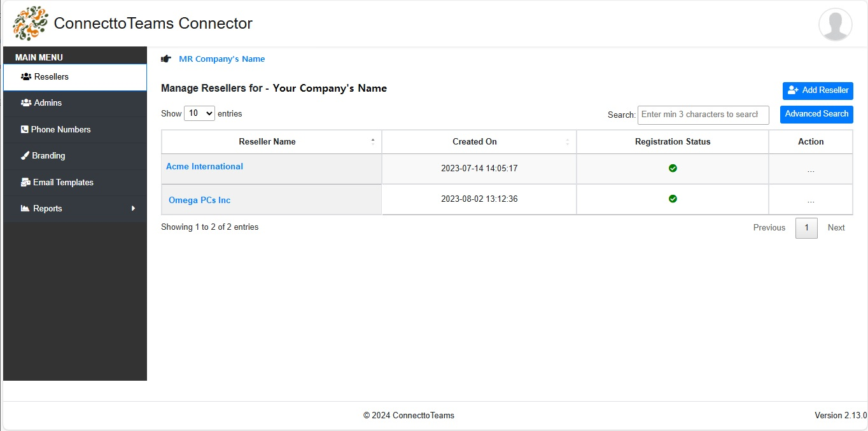Click the Branding paintbrush icon

coord(25,155)
